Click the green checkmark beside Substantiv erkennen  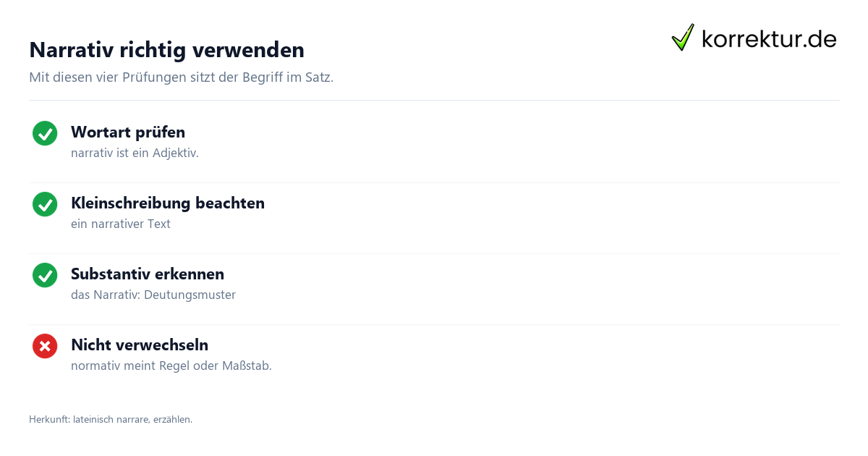click(45, 275)
